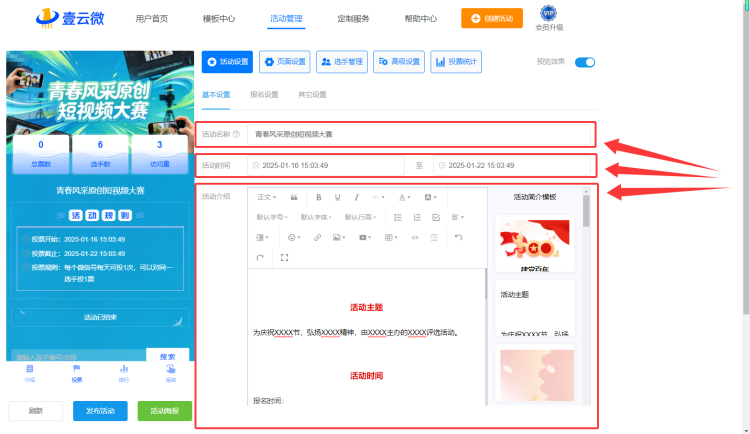This screenshot has width=750, height=434.
Task: Open 定制服务 in the top navigation
Action: pos(353,19)
